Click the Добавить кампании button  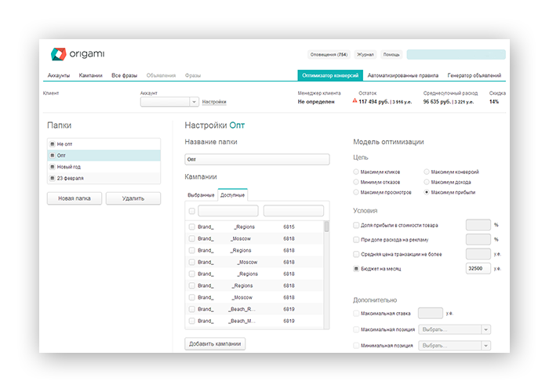[215, 343]
